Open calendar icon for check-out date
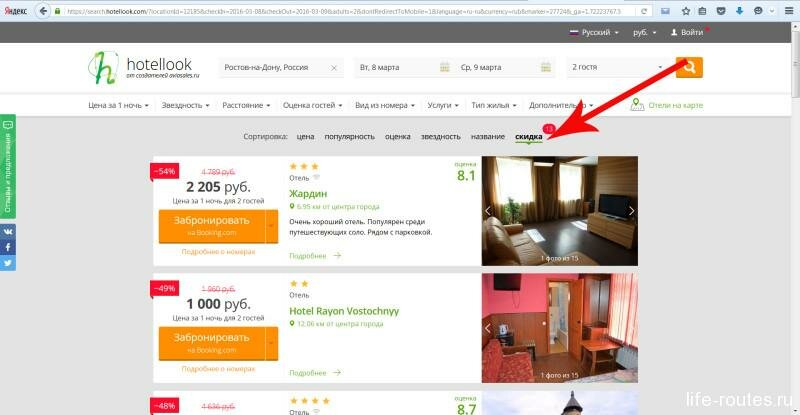Image resolution: width=800 pixels, height=415 pixels. coord(545,68)
